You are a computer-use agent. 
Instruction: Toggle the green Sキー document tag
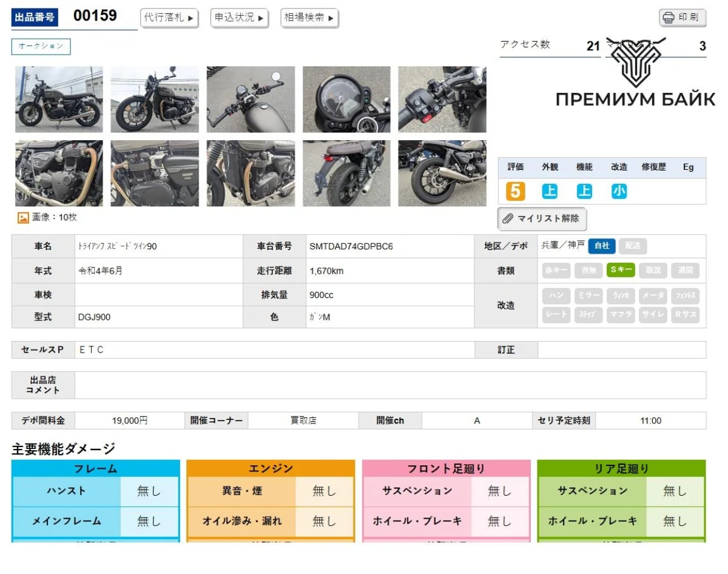[x=621, y=270]
